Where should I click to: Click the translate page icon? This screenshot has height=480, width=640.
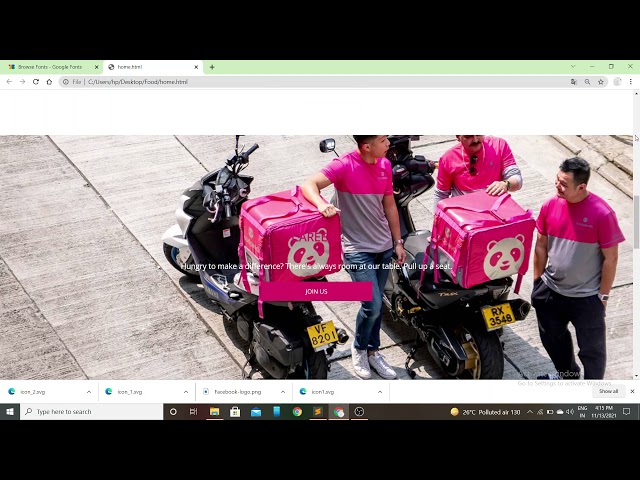pyautogui.click(x=574, y=82)
